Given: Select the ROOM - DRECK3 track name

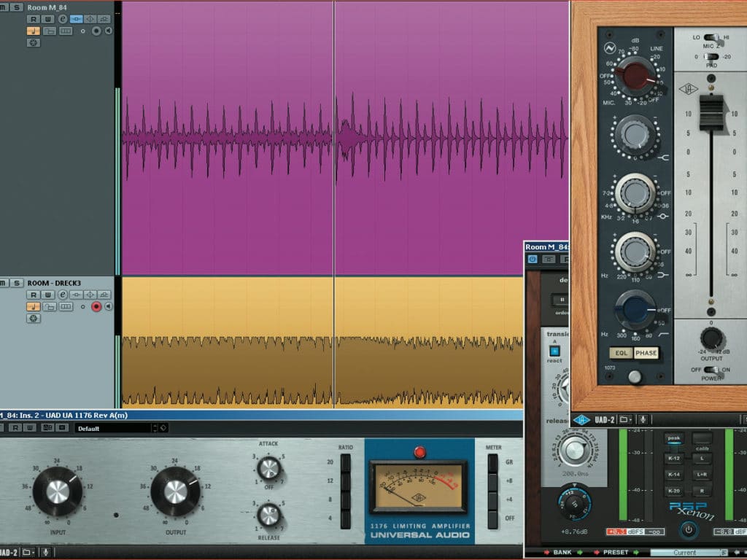Looking at the screenshot, I should [54, 284].
